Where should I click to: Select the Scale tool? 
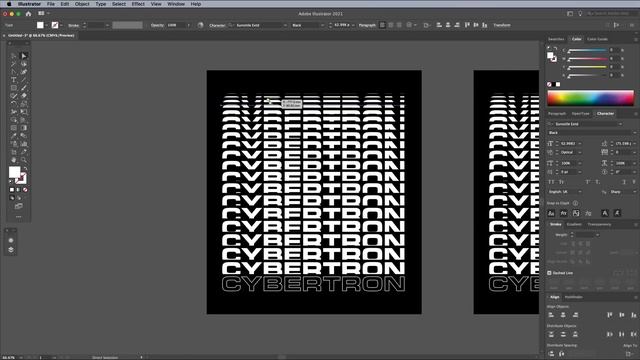(x=24, y=104)
